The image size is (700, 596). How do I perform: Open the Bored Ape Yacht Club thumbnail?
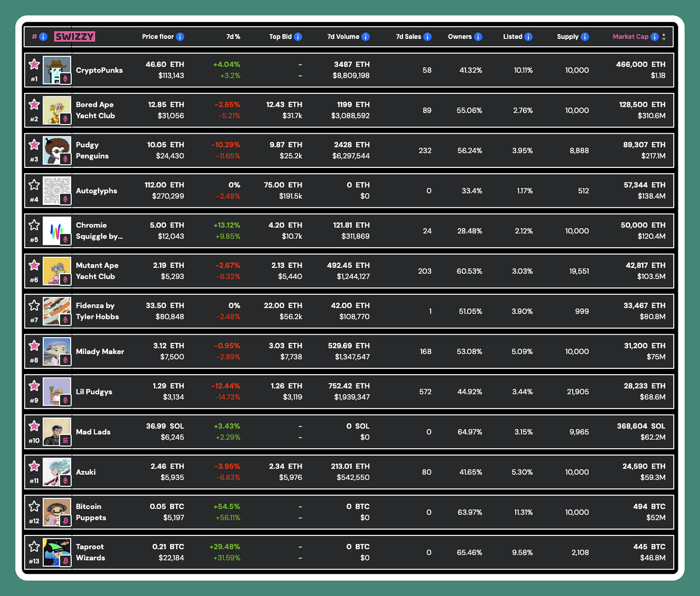(x=57, y=110)
